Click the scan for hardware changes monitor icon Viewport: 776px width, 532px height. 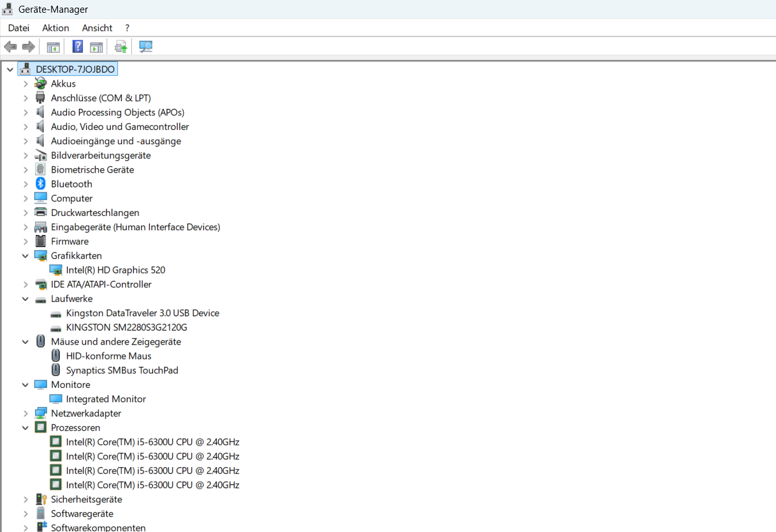(x=146, y=47)
